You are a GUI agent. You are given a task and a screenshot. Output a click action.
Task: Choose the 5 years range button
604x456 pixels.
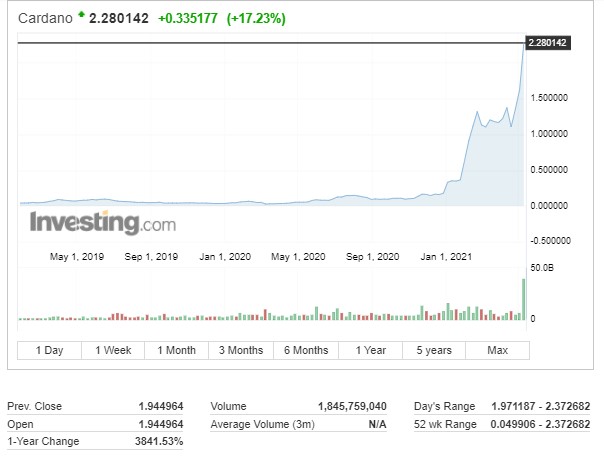tap(434, 350)
